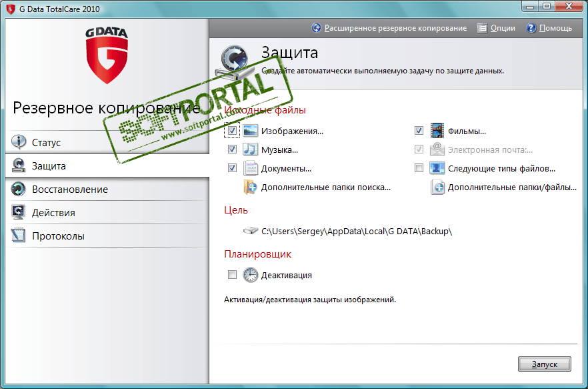Screen dimensions: 588x389
Task: Open Расширенное резервное копирование link
Action: [395, 28]
